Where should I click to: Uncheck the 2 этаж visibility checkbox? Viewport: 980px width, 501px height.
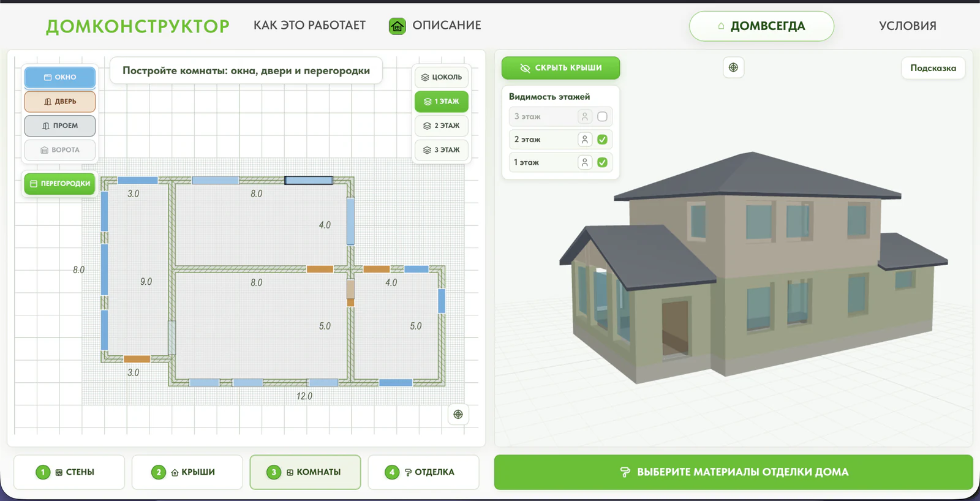pyautogui.click(x=602, y=140)
